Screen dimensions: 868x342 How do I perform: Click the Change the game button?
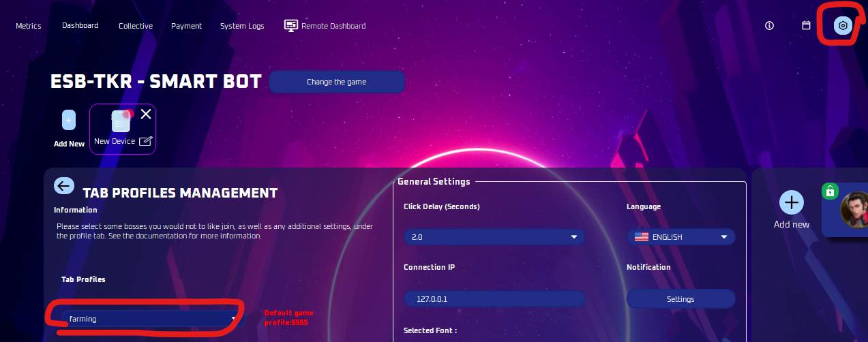337,82
